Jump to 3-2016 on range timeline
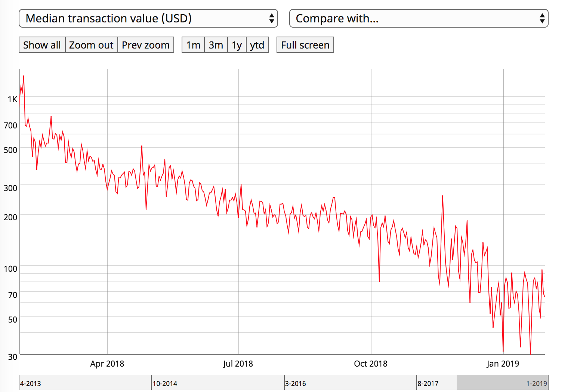The height and width of the screenshot is (392, 577). (x=295, y=383)
